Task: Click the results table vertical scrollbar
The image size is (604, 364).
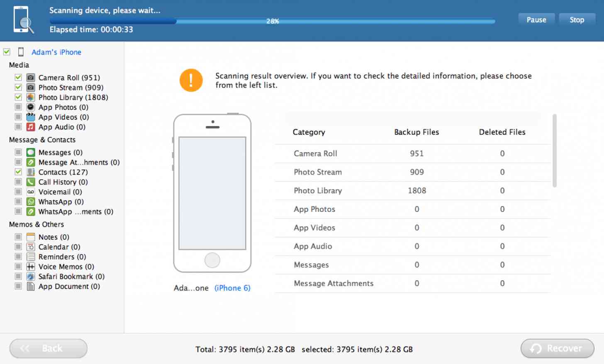Action: tap(555, 150)
